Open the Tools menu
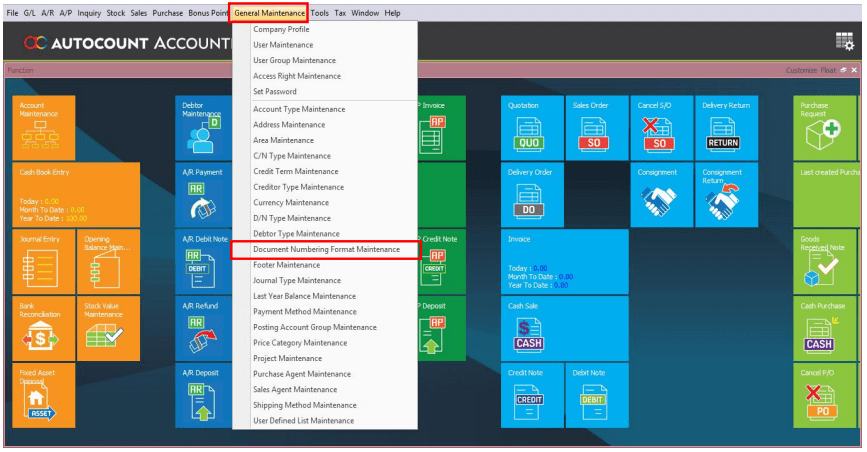 click(x=320, y=13)
